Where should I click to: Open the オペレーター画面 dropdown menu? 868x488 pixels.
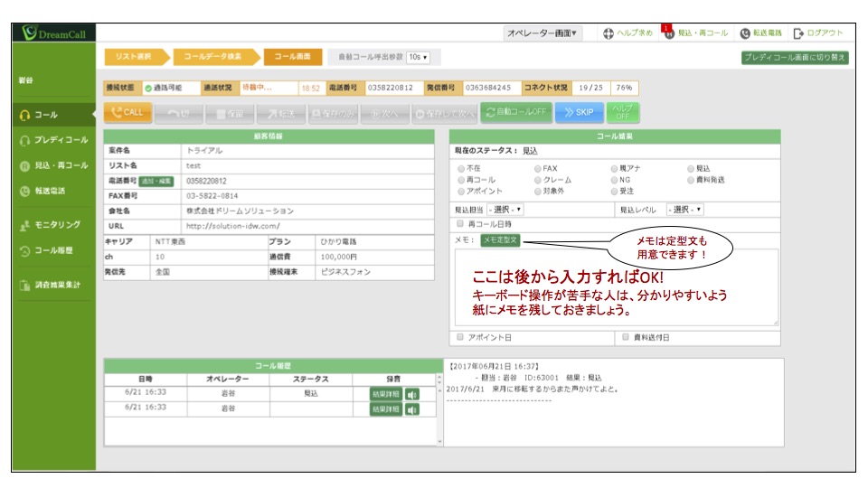[x=543, y=33]
